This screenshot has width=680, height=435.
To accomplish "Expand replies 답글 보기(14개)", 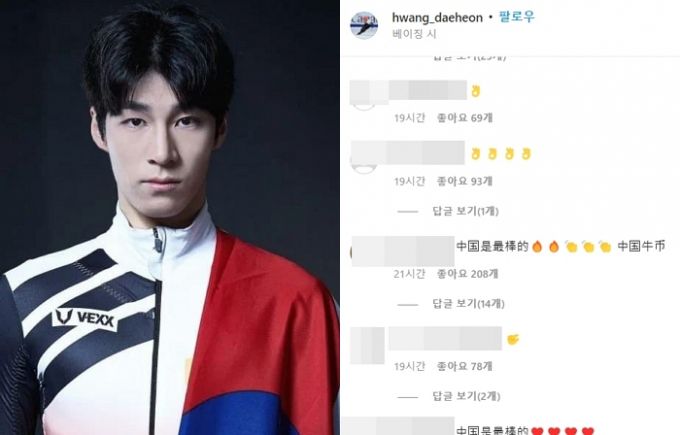I will point(468,304).
